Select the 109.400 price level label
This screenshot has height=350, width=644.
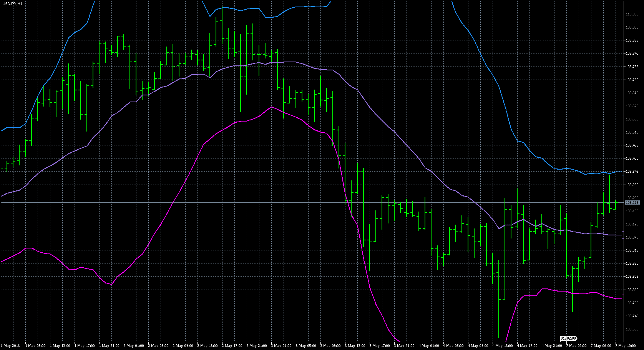[x=632, y=158]
